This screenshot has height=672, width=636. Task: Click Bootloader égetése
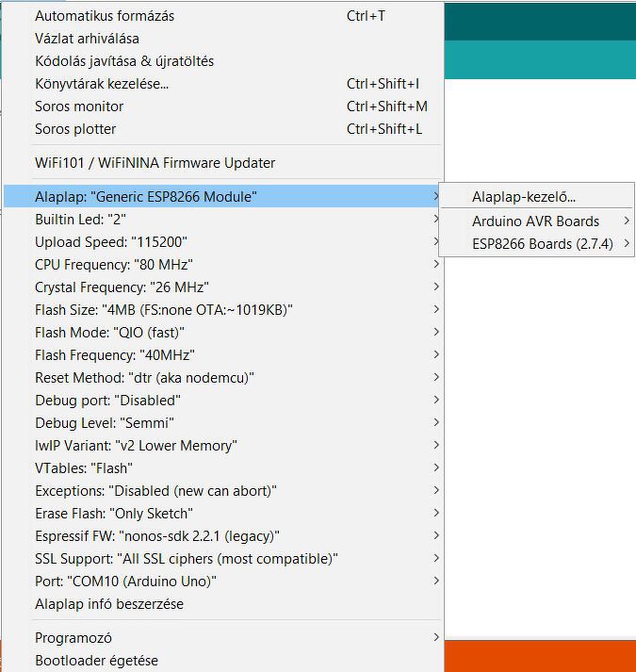[x=96, y=661]
